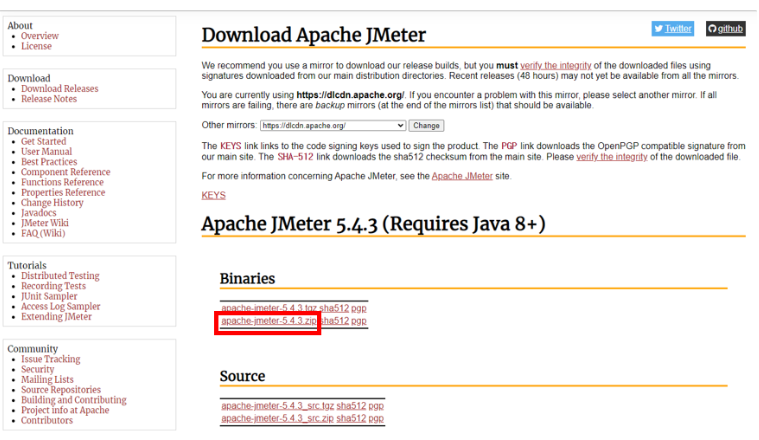Download apache-jmeter-5.4.3_src.zip source
This screenshot has height=440, width=759.
tap(278, 418)
